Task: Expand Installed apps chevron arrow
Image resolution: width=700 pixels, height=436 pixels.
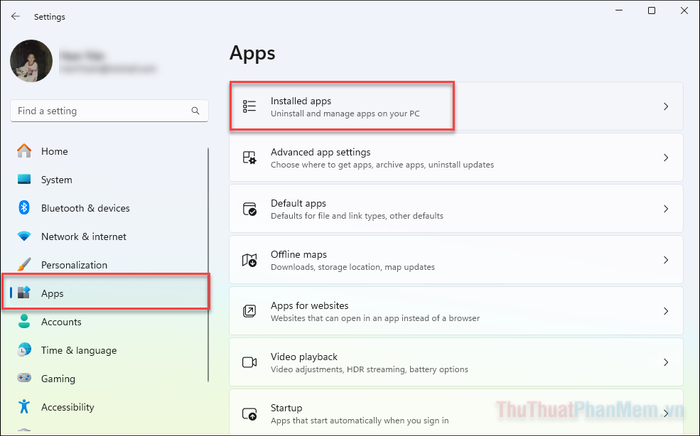Action: 666,106
